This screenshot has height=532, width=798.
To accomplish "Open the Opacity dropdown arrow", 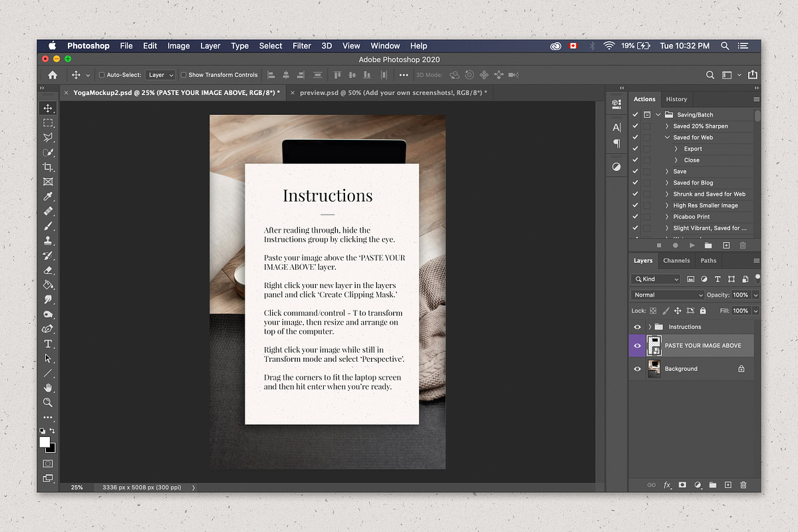I will click(x=755, y=295).
